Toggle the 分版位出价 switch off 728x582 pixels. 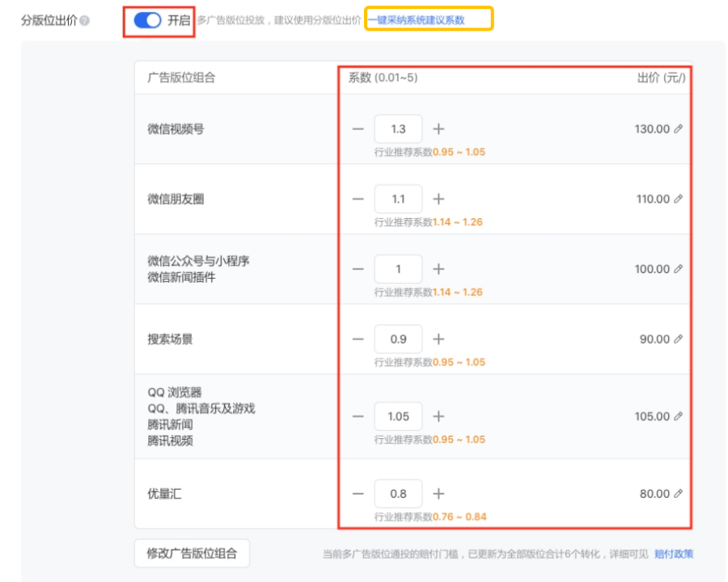click(147, 21)
